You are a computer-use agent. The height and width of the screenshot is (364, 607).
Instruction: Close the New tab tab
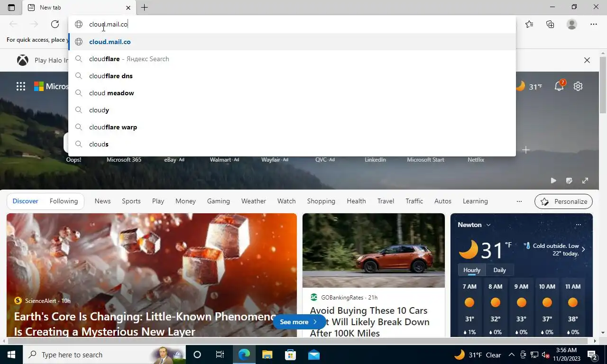click(128, 8)
